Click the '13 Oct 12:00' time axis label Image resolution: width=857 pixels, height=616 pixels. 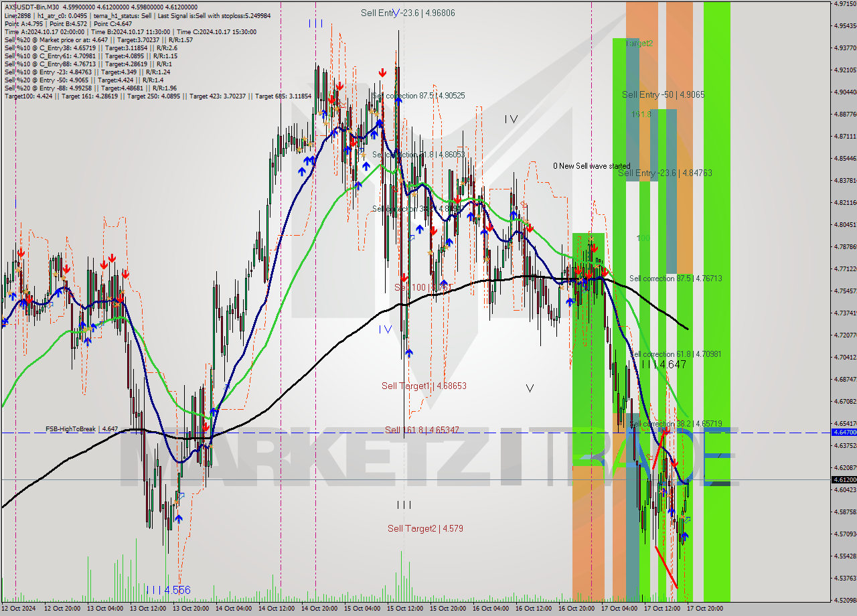(149, 609)
